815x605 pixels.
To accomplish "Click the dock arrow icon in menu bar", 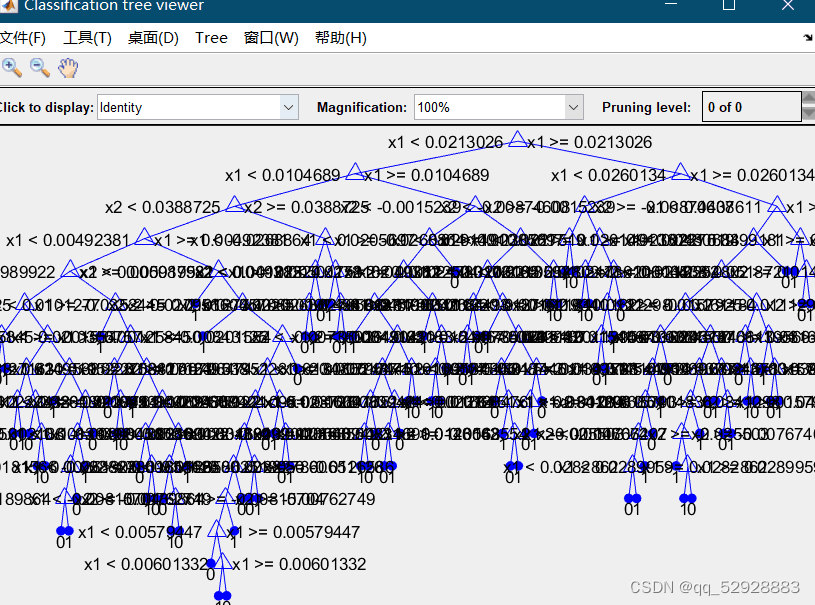I will [808, 37].
